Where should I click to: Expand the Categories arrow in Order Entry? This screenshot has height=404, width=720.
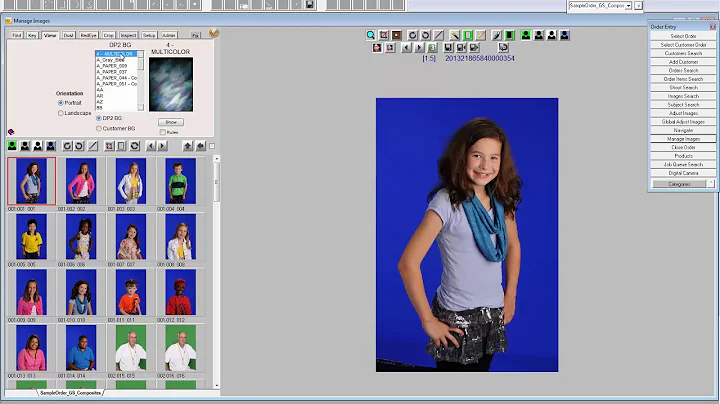tap(711, 184)
